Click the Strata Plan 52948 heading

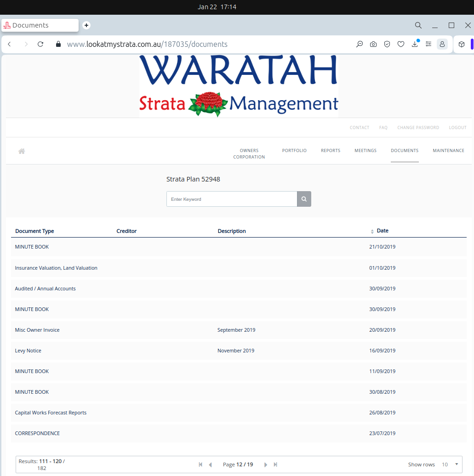193,179
